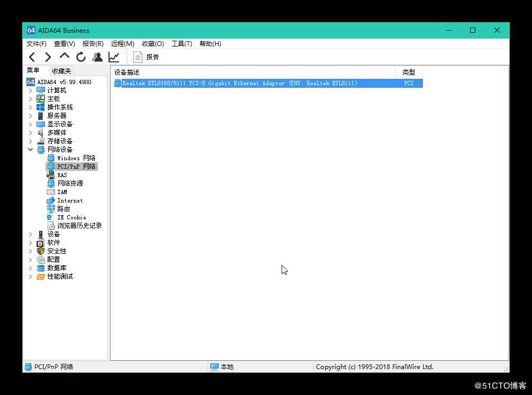Open the 文件(F) menu
532x395 pixels.
(x=37, y=44)
